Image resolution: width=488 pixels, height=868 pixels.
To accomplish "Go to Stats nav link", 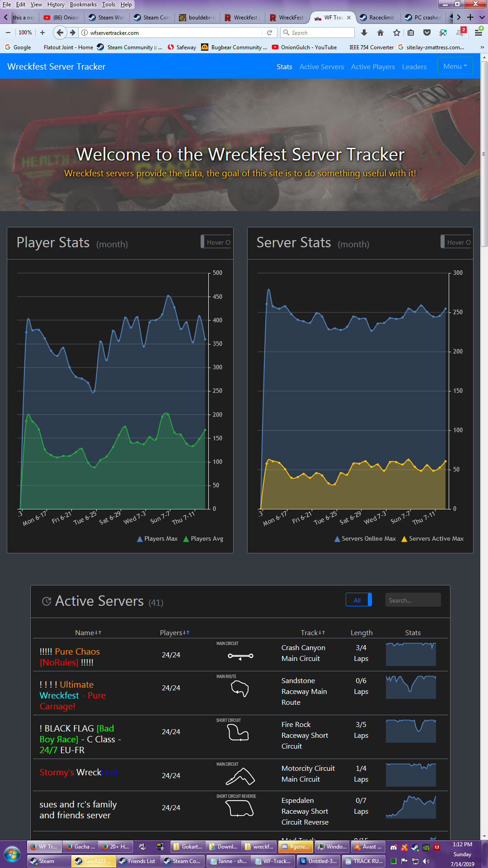I will tap(284, 66).
